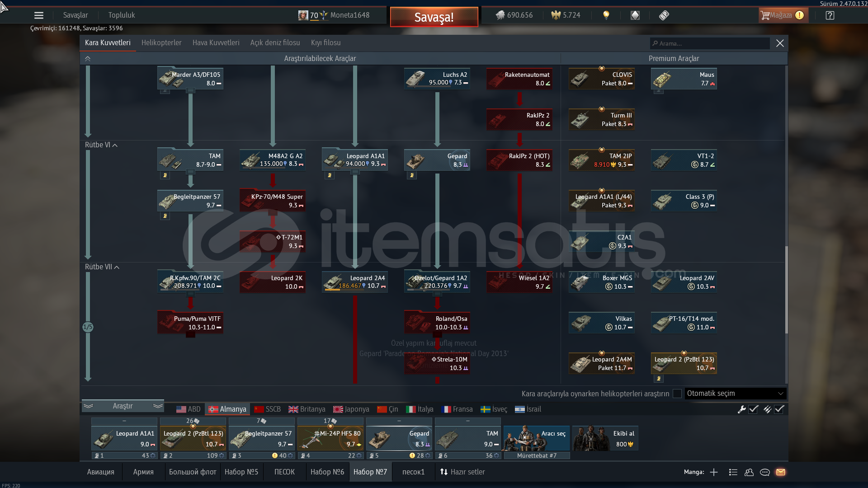Switch to the Hava Kuvvetleri tab
868x488 pixels.
click(216, 43)
